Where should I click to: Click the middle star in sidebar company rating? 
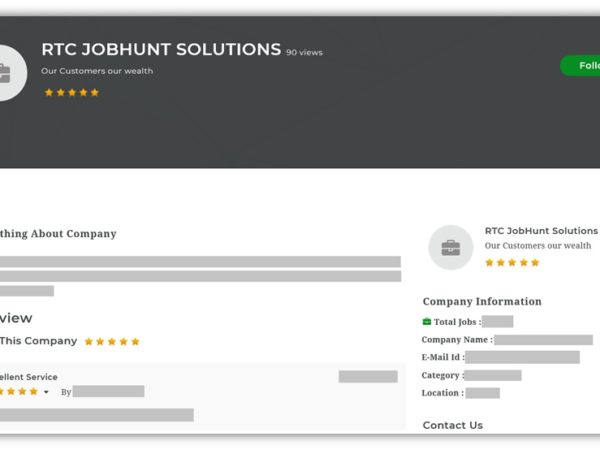click(x=512, y=263)
